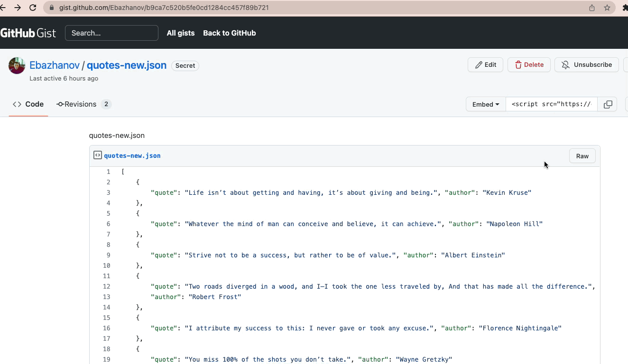Image resolution: width=628 pixels, height=364 pixels.
Task: Click quotes-new.json file header link
Action: point(132,155)
